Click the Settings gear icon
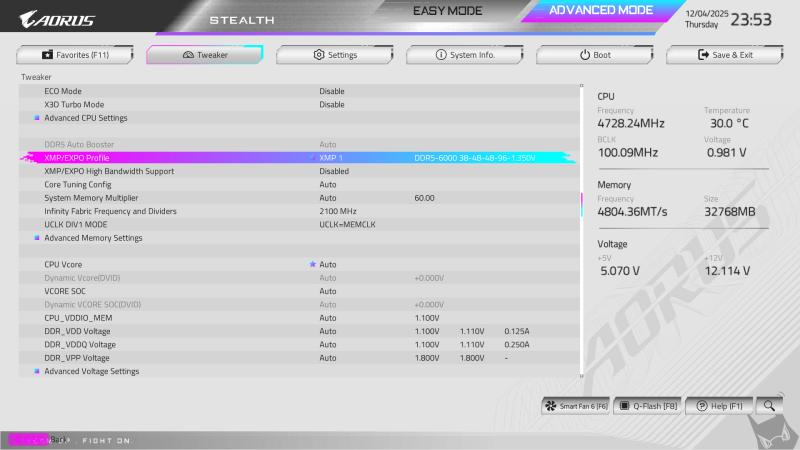 click(x=319, y=54)
